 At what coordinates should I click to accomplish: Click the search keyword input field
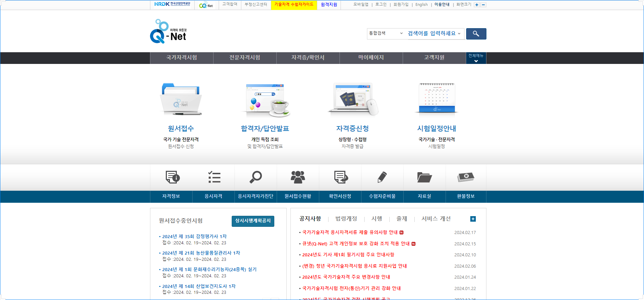pyautogui.click(x=435, y=34)
